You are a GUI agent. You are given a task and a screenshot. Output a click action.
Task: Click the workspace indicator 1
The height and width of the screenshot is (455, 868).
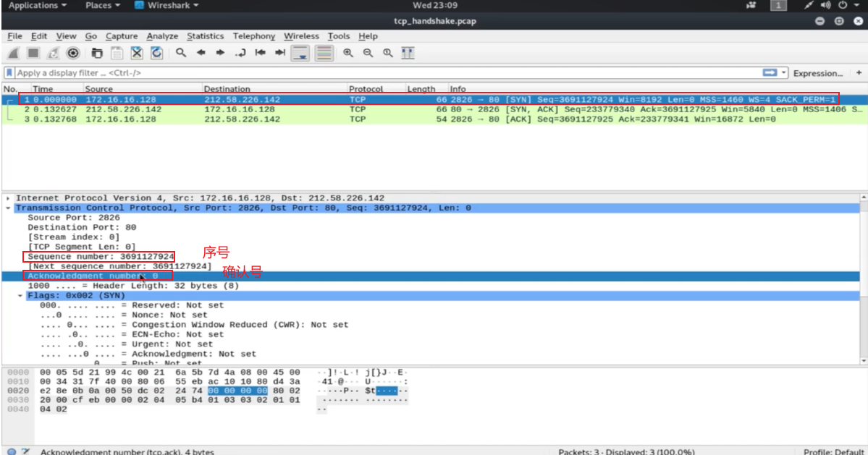point(778,6)
